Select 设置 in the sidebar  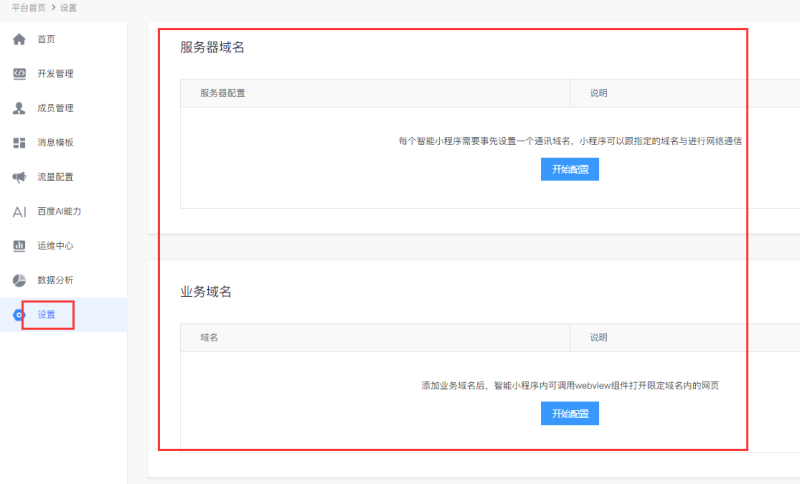coord(46,315)
